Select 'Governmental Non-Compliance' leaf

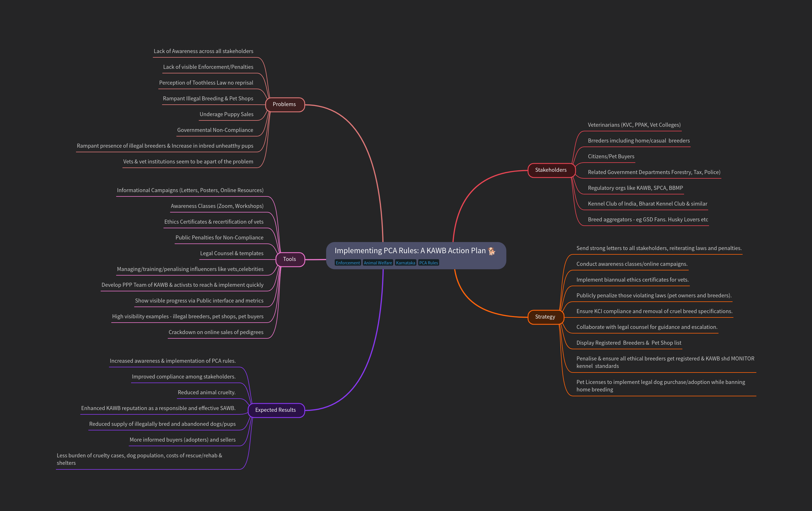pyautogui.click(x=215, y=130)
